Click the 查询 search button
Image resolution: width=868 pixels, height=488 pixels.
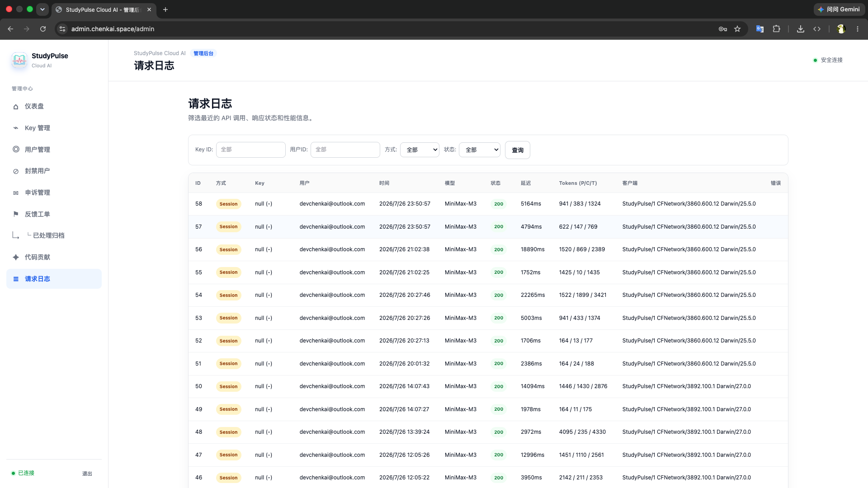517,150
